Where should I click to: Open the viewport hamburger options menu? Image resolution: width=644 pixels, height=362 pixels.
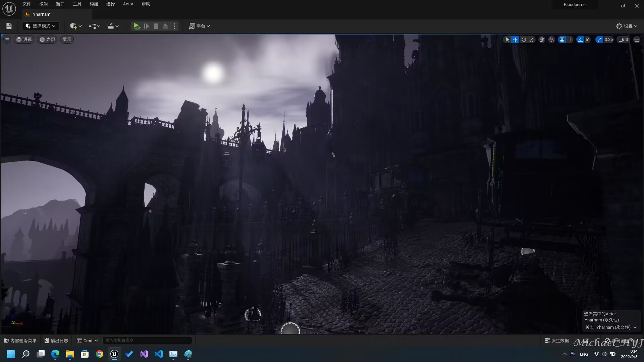pyautogui.click(x=7, y=40)
